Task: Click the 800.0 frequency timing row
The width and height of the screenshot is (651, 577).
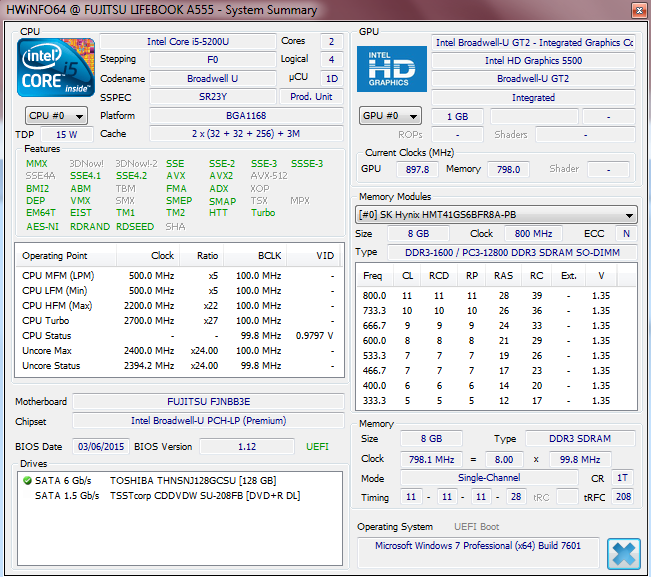Action: pos(496,296)
